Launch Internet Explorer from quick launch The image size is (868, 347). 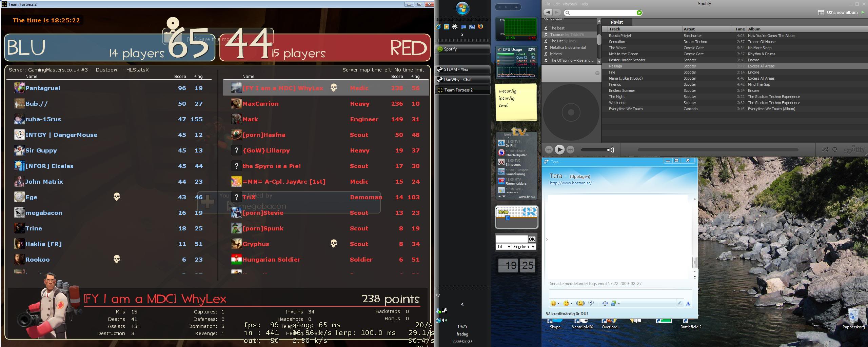[438, 27]
